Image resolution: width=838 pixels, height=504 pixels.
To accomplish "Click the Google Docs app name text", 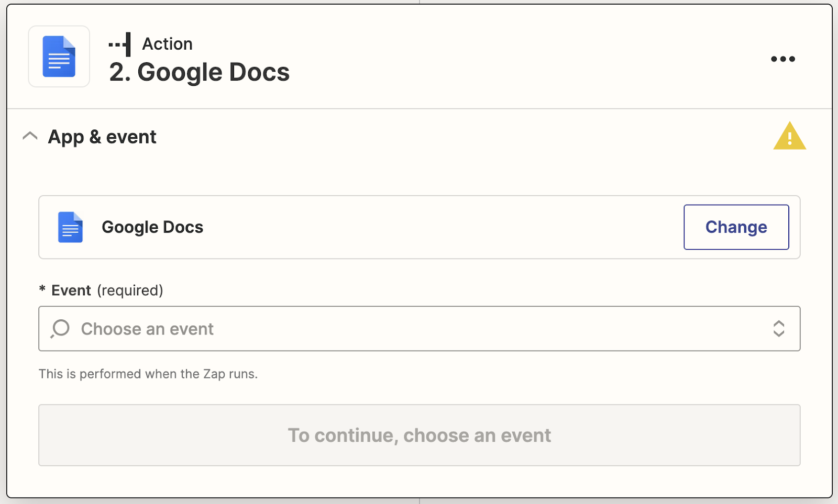I will pos(152,227).
